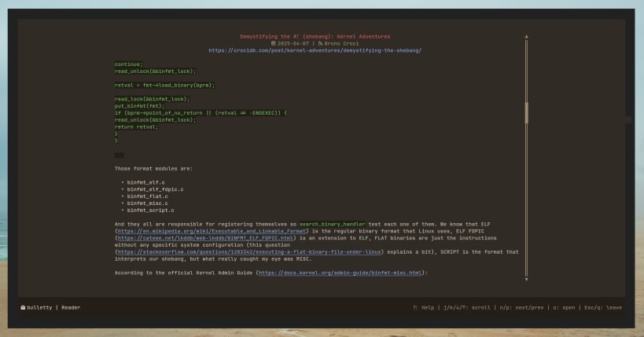The image size is (644, 337).
Task: Click the 'Esc/q: leave' hint
Action: point(603,307)
